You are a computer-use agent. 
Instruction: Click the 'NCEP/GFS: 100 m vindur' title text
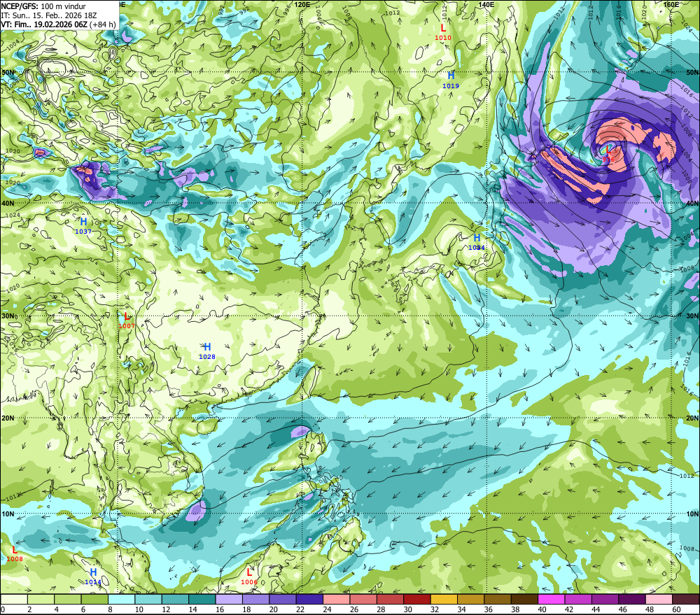(43, 6)
